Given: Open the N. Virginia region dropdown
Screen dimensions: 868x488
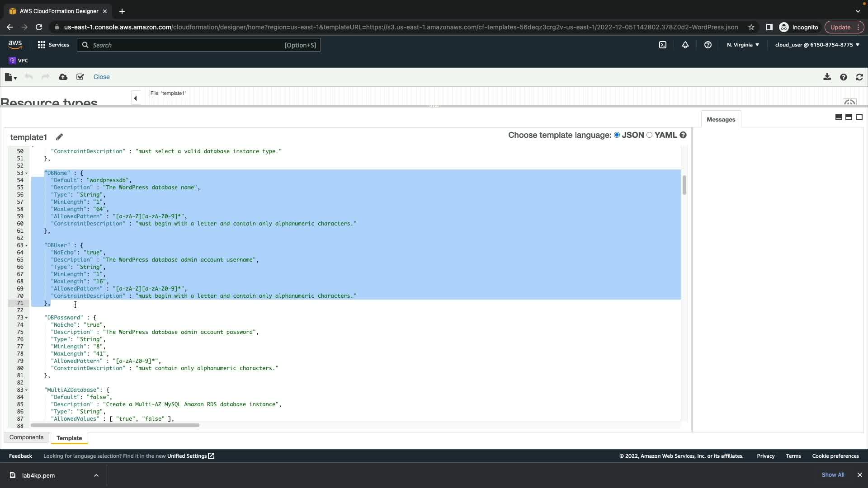Looking at the screenshot, I should [x=743, y=45].
